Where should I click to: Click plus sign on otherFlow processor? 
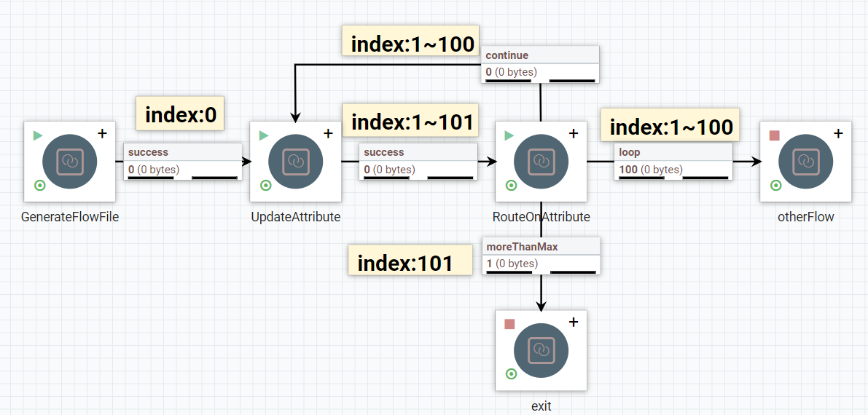click(838, 133)
